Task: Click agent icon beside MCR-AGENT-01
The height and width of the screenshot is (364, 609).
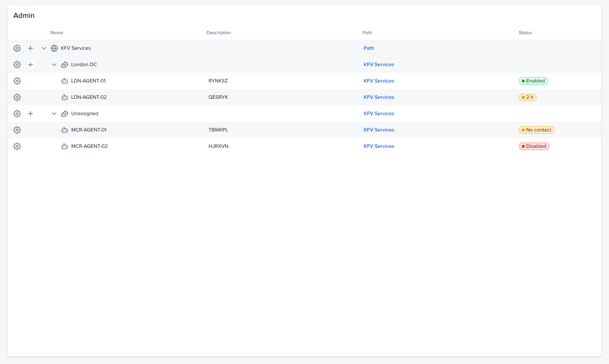Action: coord(65,130)
